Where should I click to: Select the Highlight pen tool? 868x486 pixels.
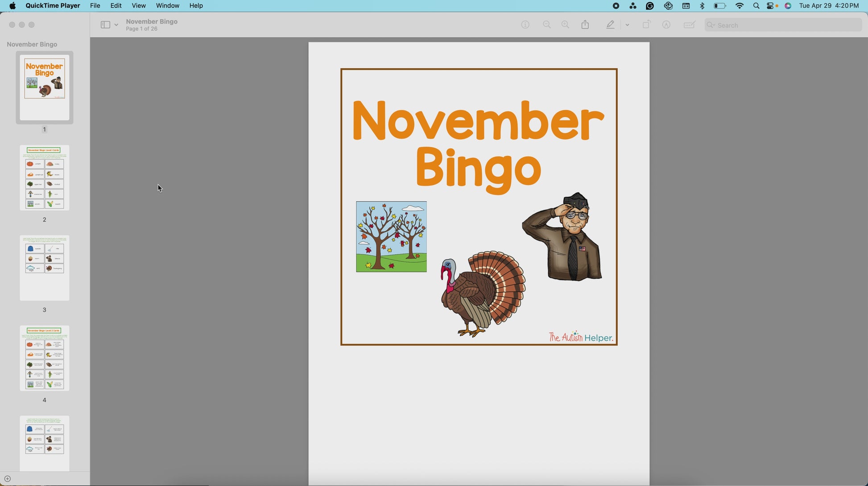tap(610, 25)
